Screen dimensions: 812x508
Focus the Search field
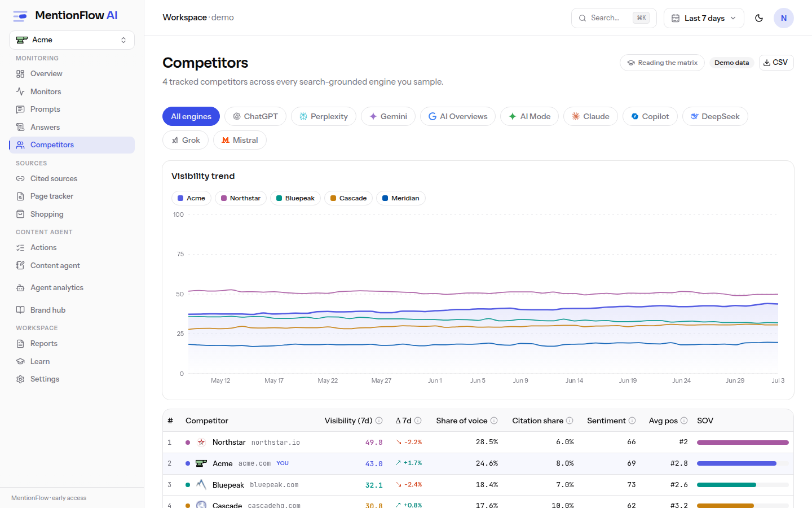[614, 18]
